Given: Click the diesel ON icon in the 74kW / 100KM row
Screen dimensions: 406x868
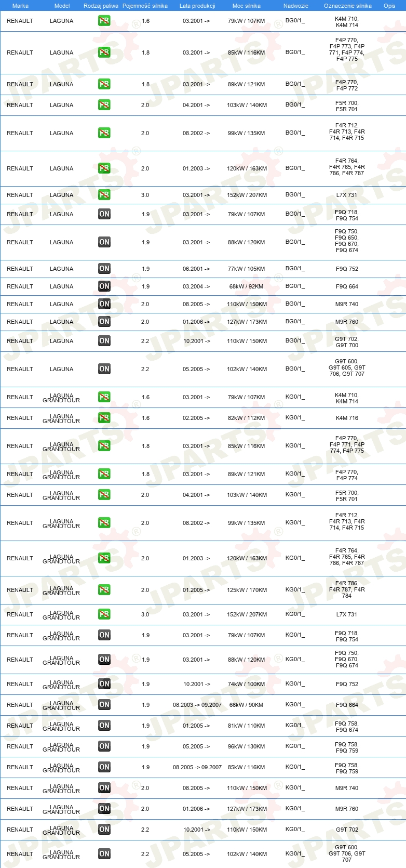Looking at the screenshot, I should [104, 684].
